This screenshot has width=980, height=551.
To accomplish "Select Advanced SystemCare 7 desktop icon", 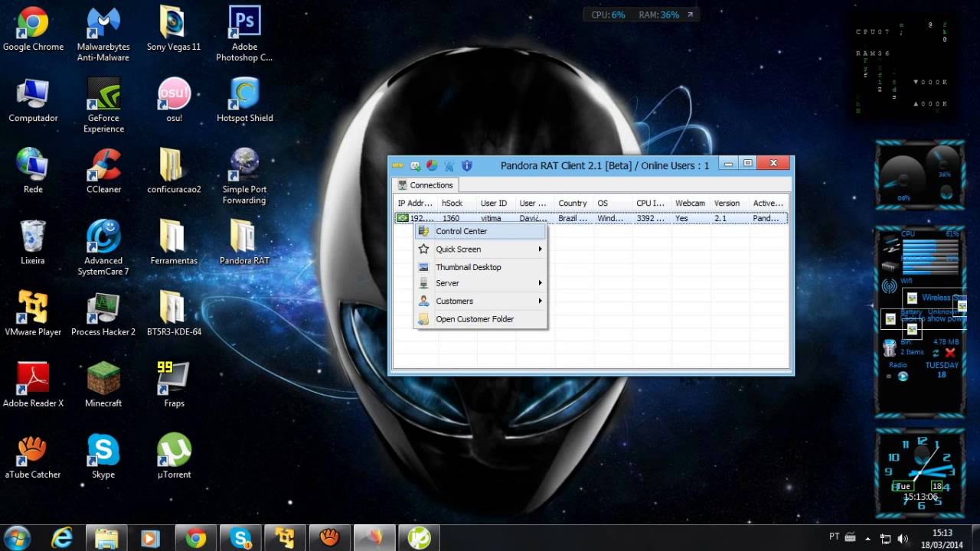I will pos(103,248).
